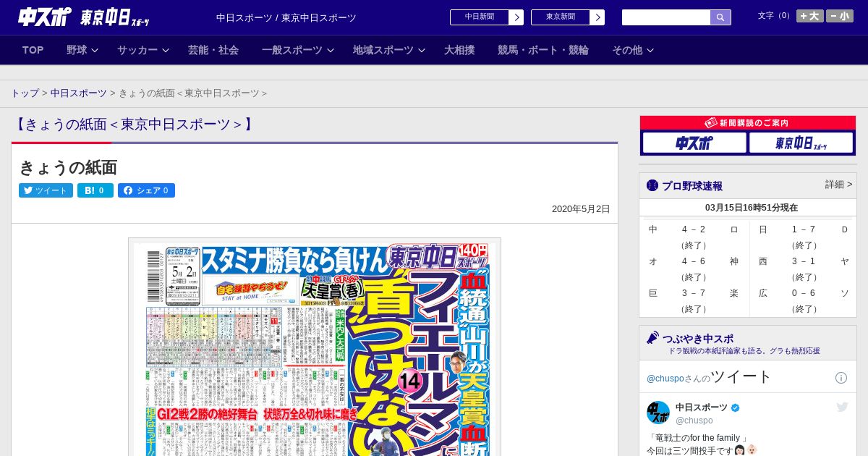868x456 pixels.
Task: Select the 日 1－7 D game score
Action: click(804, 237)
